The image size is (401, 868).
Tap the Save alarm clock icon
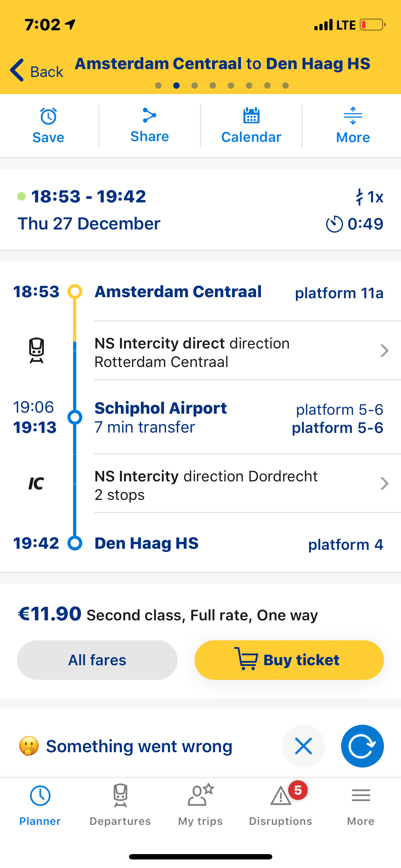point(48,116)
